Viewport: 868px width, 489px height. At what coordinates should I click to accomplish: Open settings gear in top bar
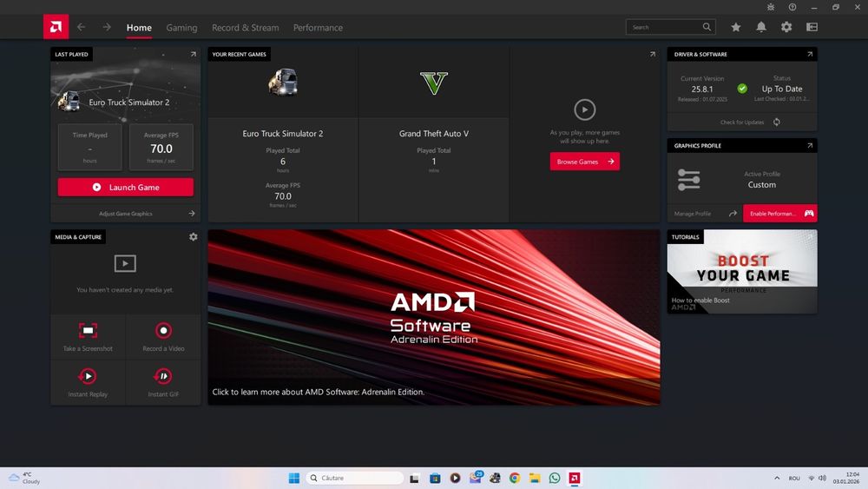(786, 27)
